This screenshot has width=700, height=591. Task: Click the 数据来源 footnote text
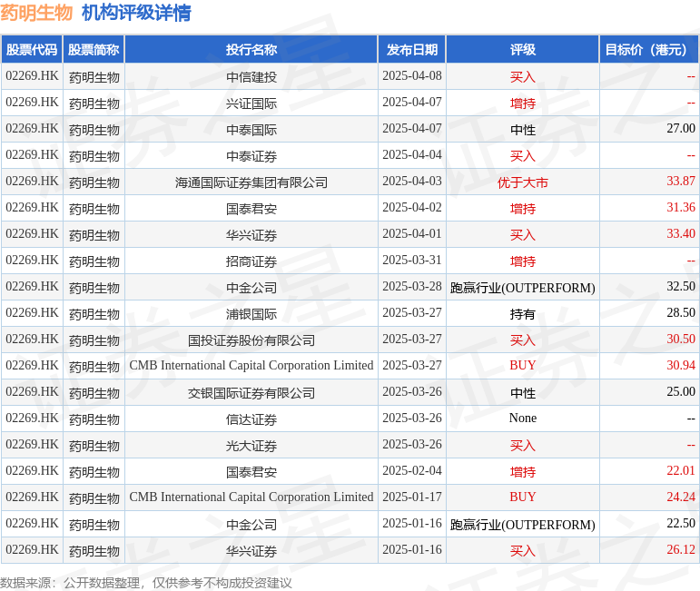[x=145, y=583]
